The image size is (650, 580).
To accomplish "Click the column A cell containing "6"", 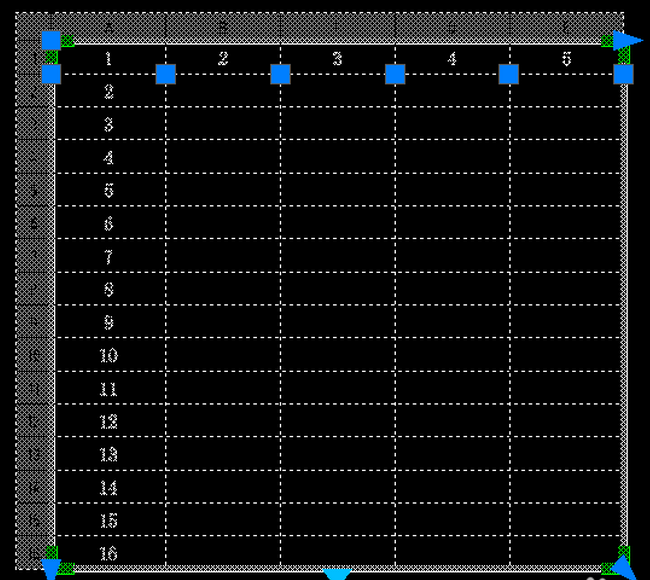I will 110,222.
